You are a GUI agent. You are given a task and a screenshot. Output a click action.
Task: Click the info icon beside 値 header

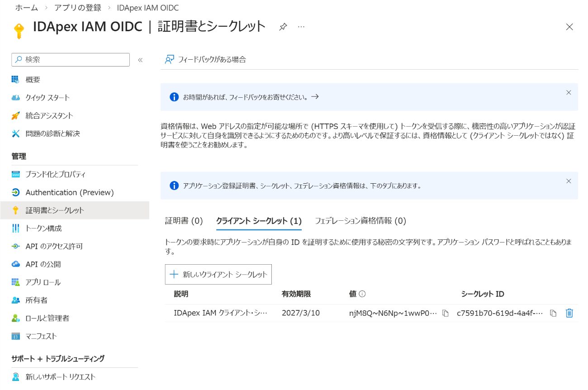pyautogui.click(x=362, y=294)
